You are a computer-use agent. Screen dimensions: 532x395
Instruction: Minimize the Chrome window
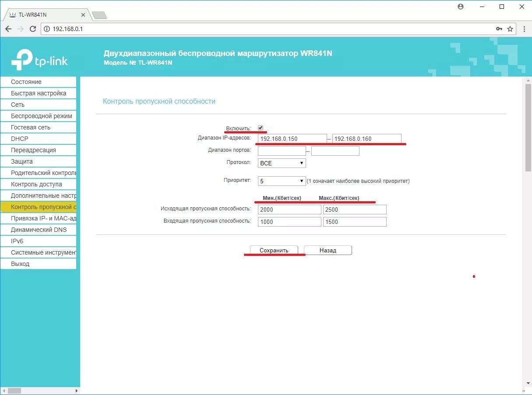[x=481, y=7]
